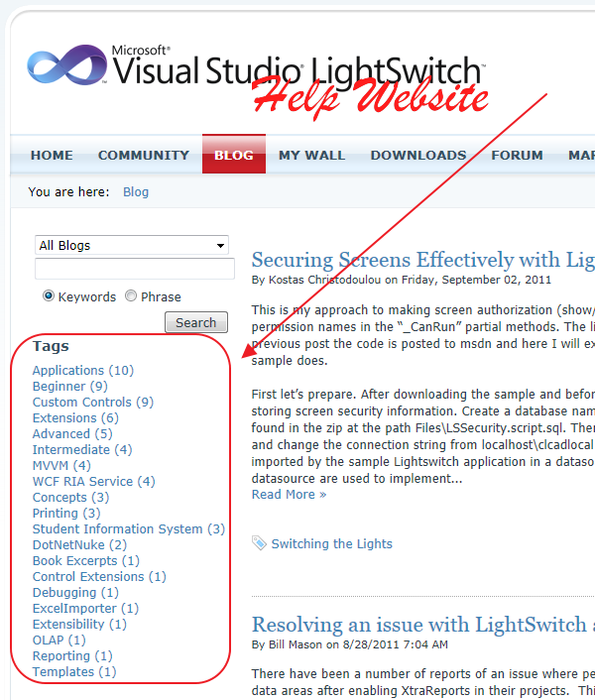The image size is (595, 700).
Task: Filter by the Templates (1) tag
Action: coord(74,671)
